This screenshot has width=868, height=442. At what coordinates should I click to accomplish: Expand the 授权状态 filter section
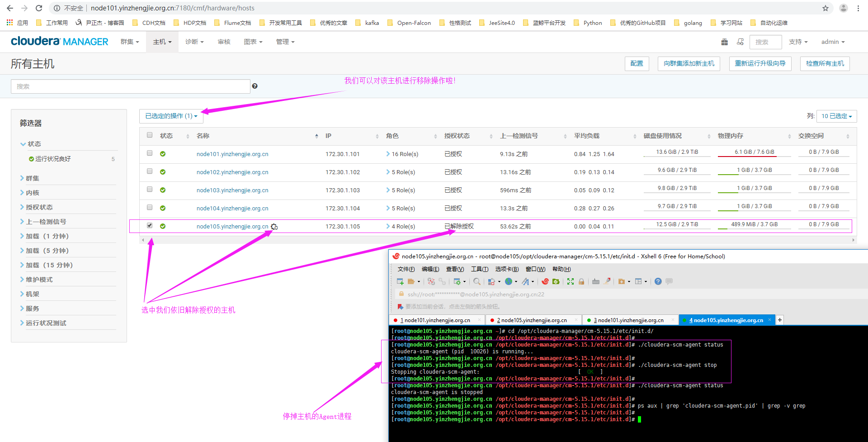click(x=36, y=207)
